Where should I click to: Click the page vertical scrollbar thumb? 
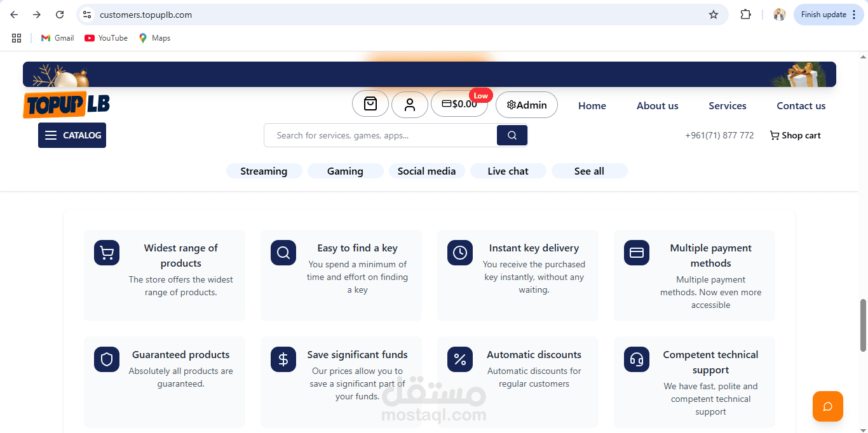tap(864, 325)
